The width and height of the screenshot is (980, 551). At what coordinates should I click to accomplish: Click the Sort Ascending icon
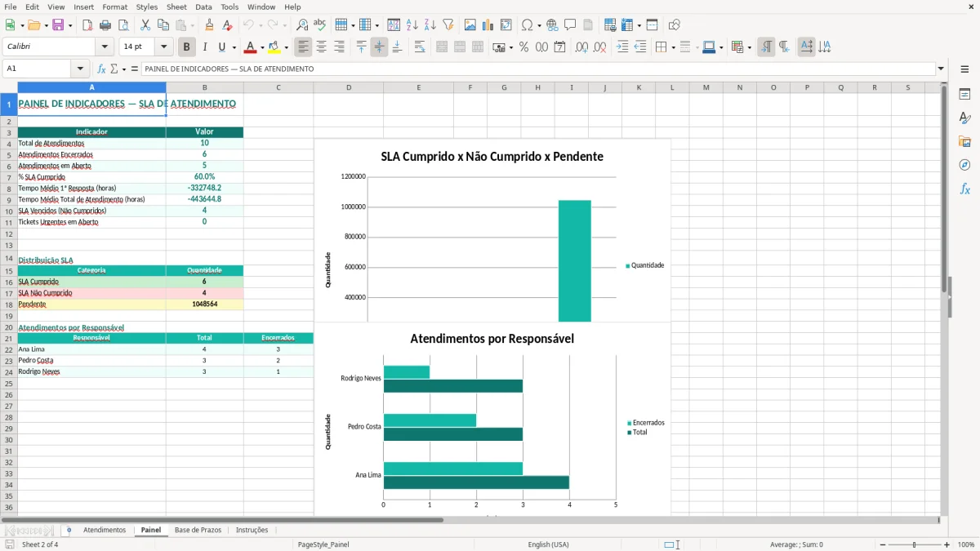(412, 25)
